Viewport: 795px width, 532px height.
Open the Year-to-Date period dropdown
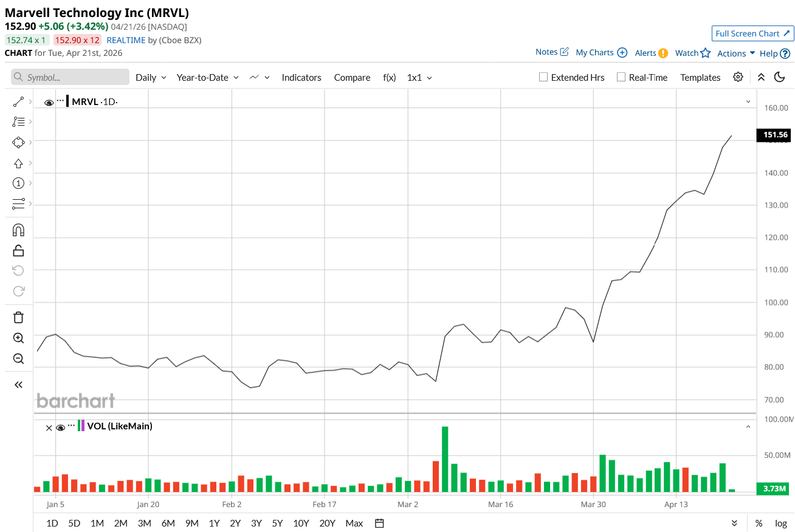point(207,77)
